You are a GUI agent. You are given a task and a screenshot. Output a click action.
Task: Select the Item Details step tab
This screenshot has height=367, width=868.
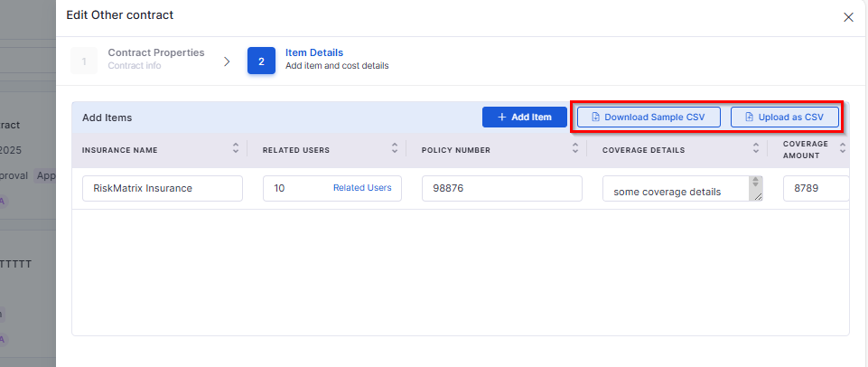tap(318, 59)
